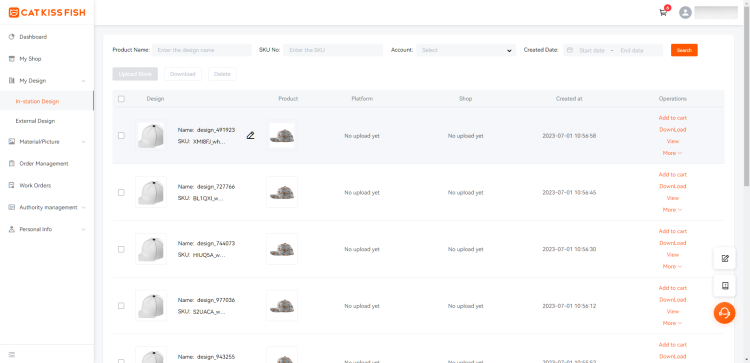
Task: Click the calendar icon in Created Date
Action: 570,50
